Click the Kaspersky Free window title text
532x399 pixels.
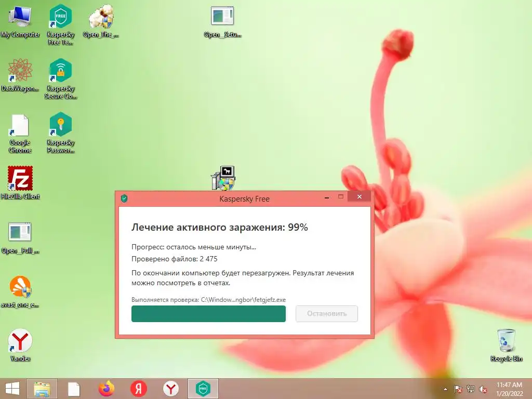(244, 199)
